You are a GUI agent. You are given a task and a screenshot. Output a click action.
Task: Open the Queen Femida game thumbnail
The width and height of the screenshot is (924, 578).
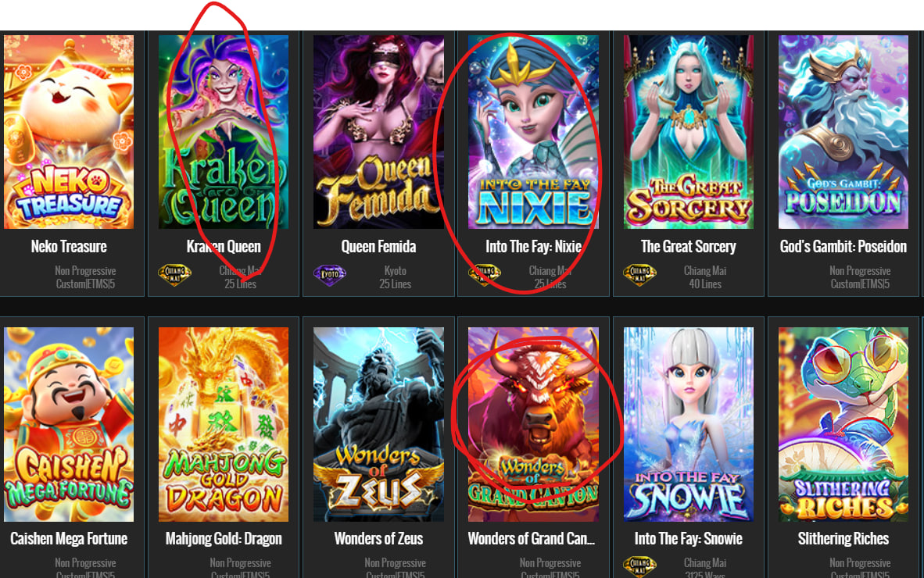pos(378,132)
